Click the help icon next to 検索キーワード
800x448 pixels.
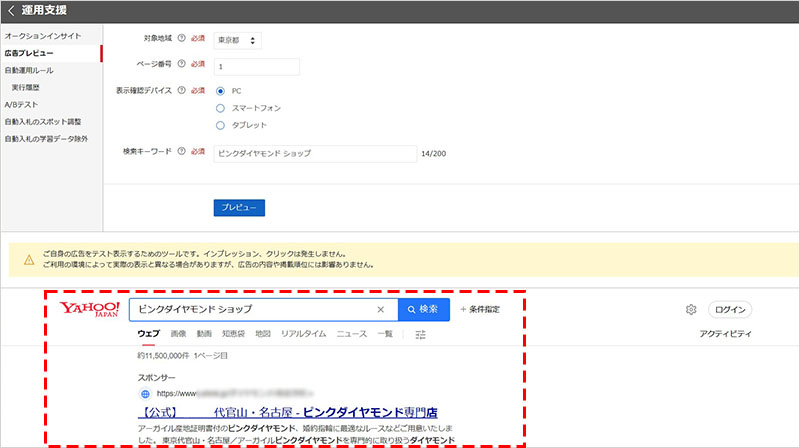(181, 152)
